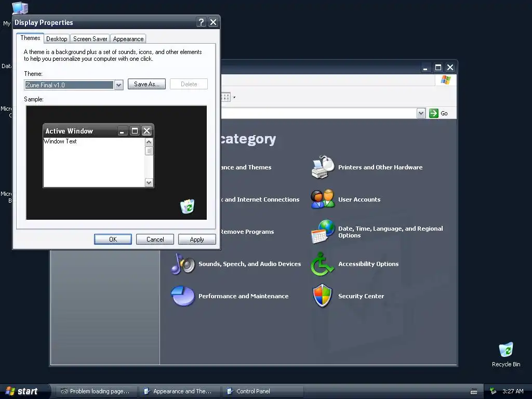Image resolution: width=532 pixels, height=399 pixels.
Task: Open the Accessibility Options link
Action: (x=368, y=264)
